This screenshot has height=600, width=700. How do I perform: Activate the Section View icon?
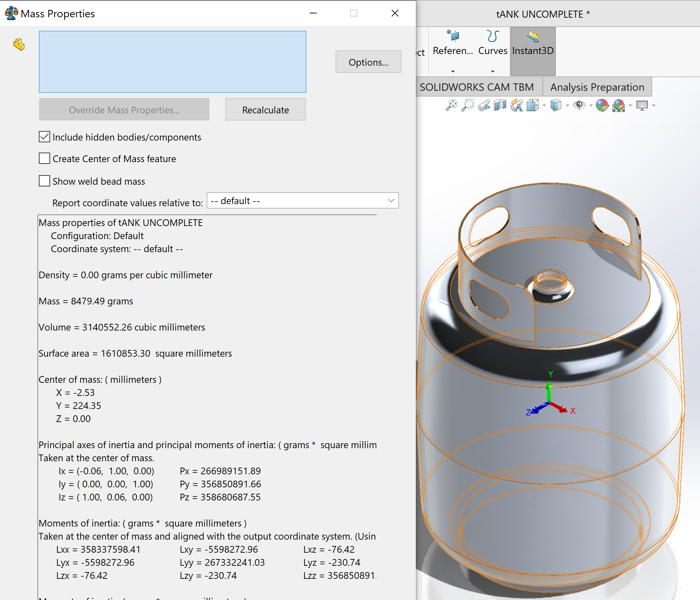(x=500, y=105)
